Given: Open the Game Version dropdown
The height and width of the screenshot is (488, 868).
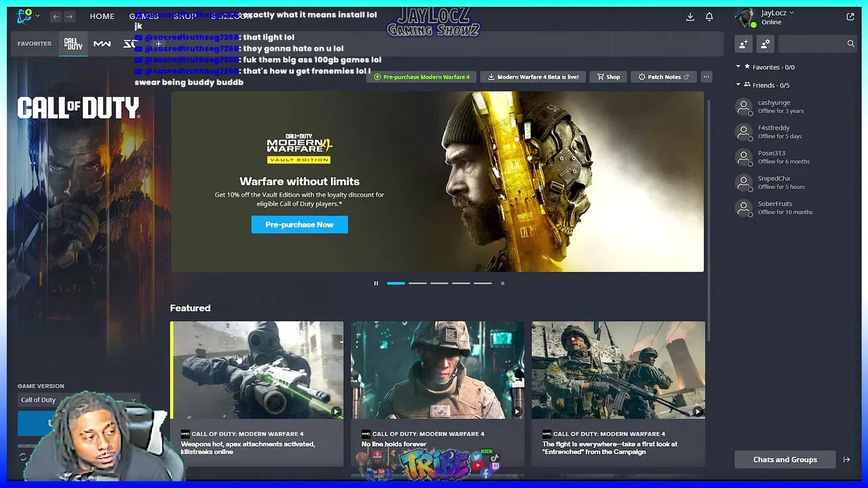Looking at the screenshot, I should 79,400.
